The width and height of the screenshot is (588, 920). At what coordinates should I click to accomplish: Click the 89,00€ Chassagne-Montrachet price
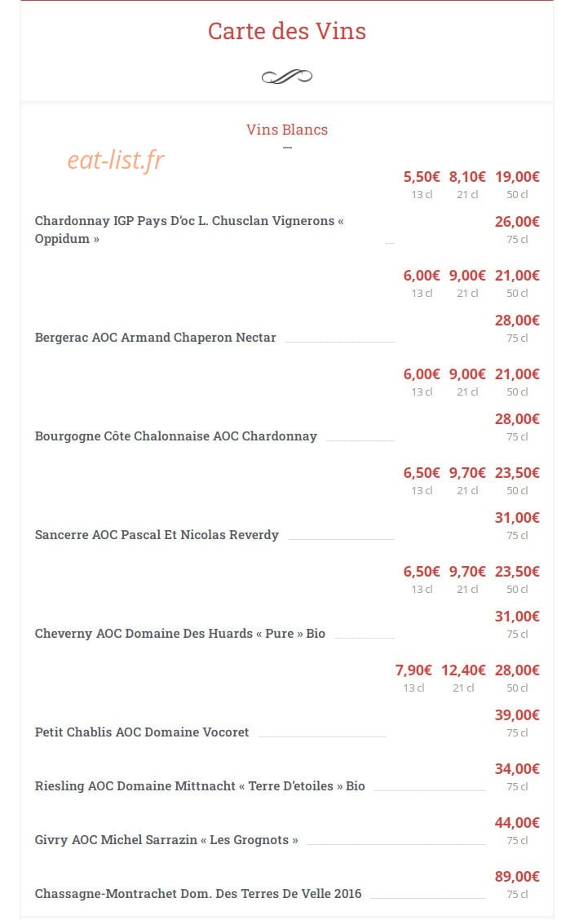point(517,877)
